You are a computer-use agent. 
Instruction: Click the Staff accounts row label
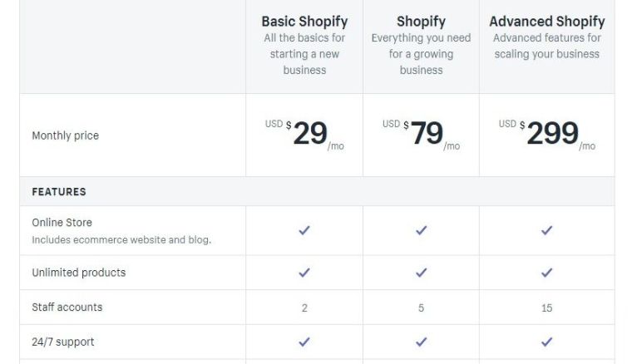67,307
